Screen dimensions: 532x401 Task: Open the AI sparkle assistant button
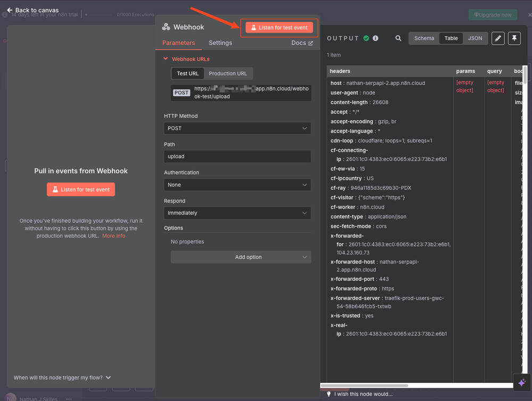point(521,383)
